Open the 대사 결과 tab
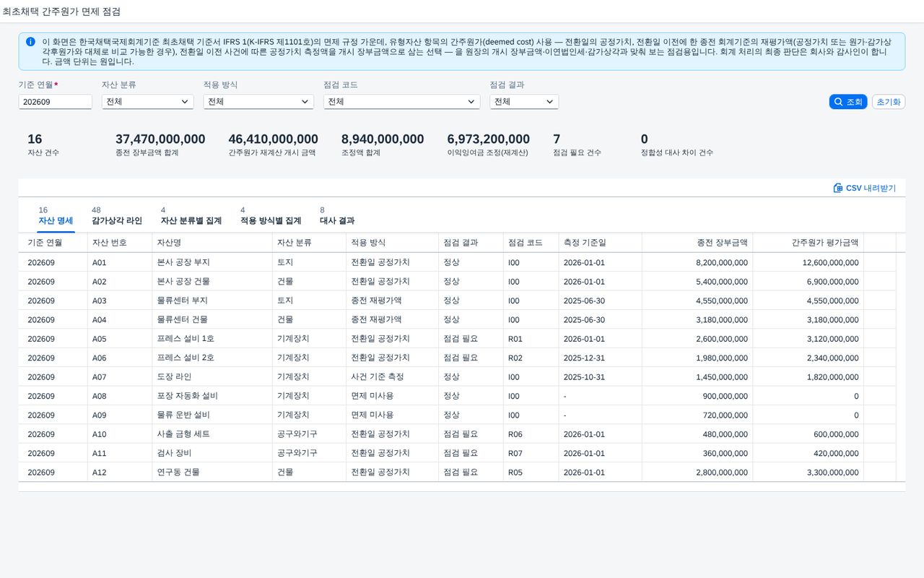The width and height of the screenshot is (924, 578). [337, 216]
